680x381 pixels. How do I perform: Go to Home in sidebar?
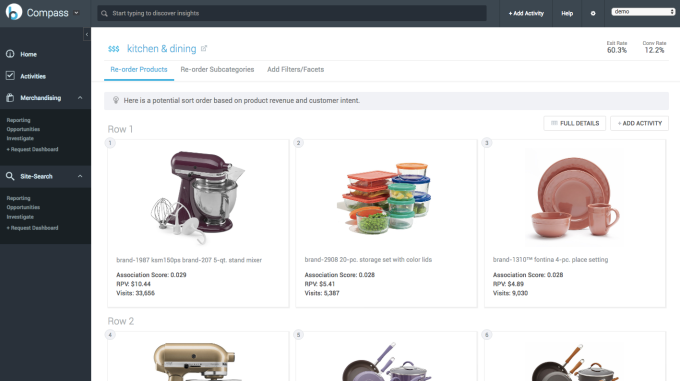tap(28, 54)
